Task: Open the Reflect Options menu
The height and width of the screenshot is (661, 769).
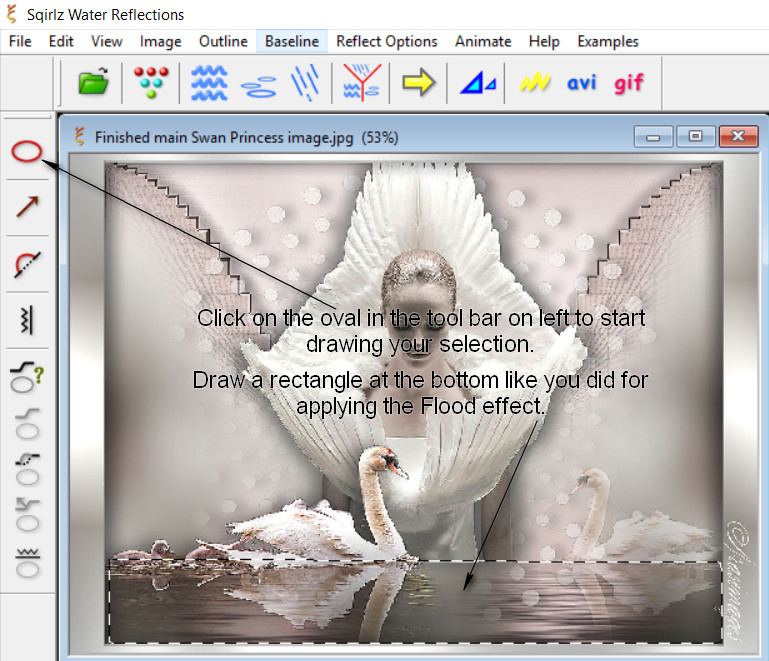Action: 386,41
